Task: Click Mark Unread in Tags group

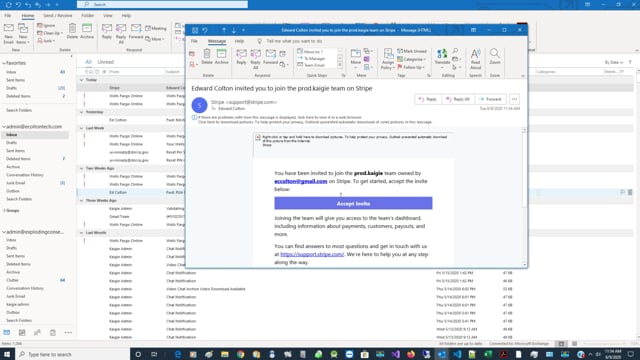Action: [412, 51]
